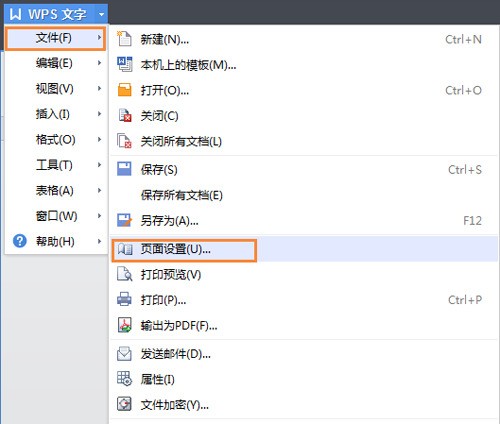Select 关闭所有文档(L) menu entry

click(304, 141)
